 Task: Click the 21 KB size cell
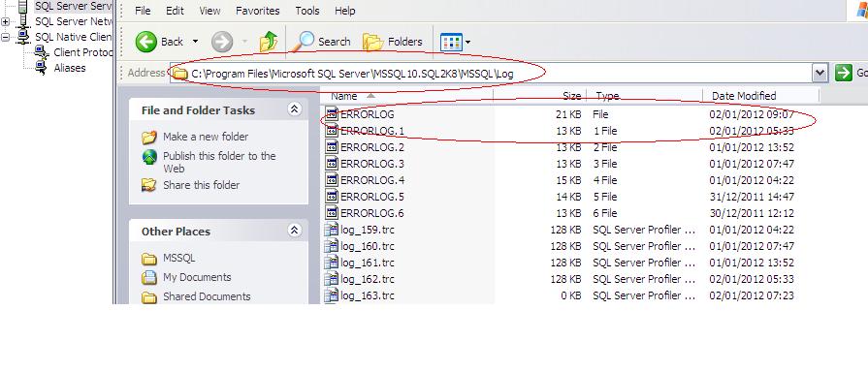coord(568,114)
